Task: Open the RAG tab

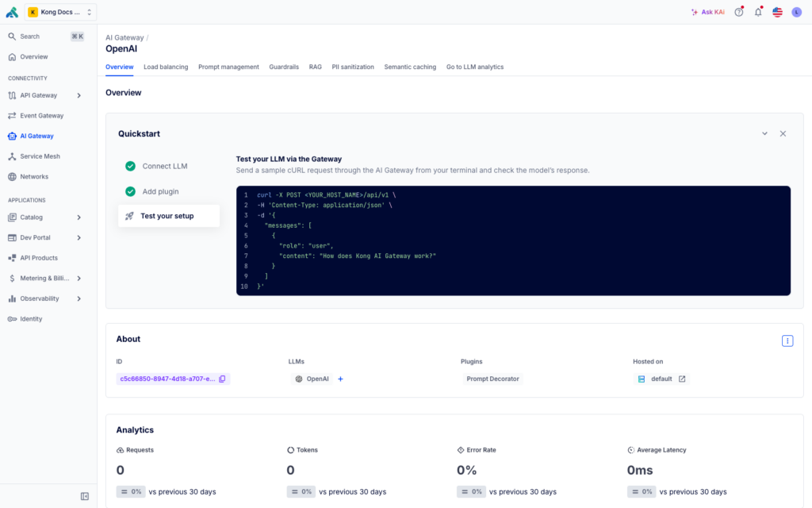Action: pos(316,67)
